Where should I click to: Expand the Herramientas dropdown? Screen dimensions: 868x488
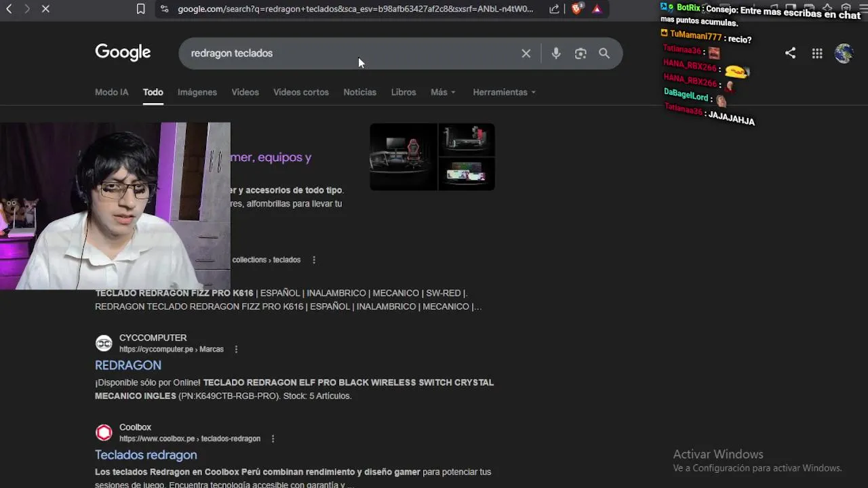[504, 92]
